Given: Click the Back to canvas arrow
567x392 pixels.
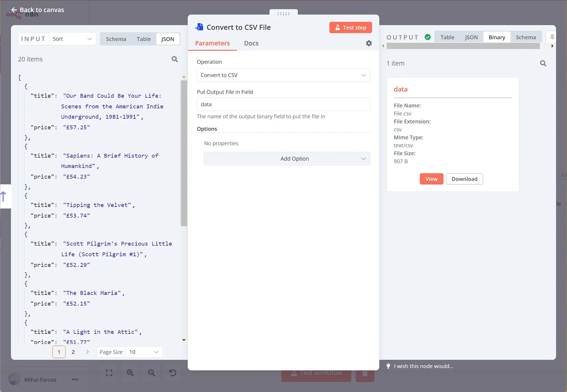Looking at the screenshot, I should point(14,10).
